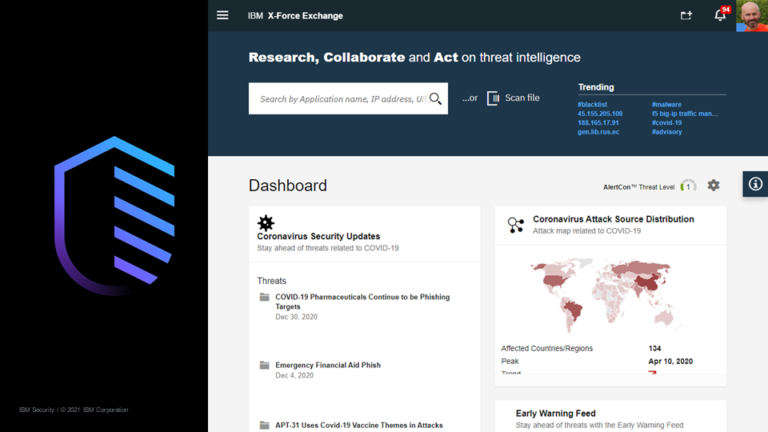Viewport: 768px width, 432px height.
Task: Open dashboard settings gear
Action: pos(714,185)
